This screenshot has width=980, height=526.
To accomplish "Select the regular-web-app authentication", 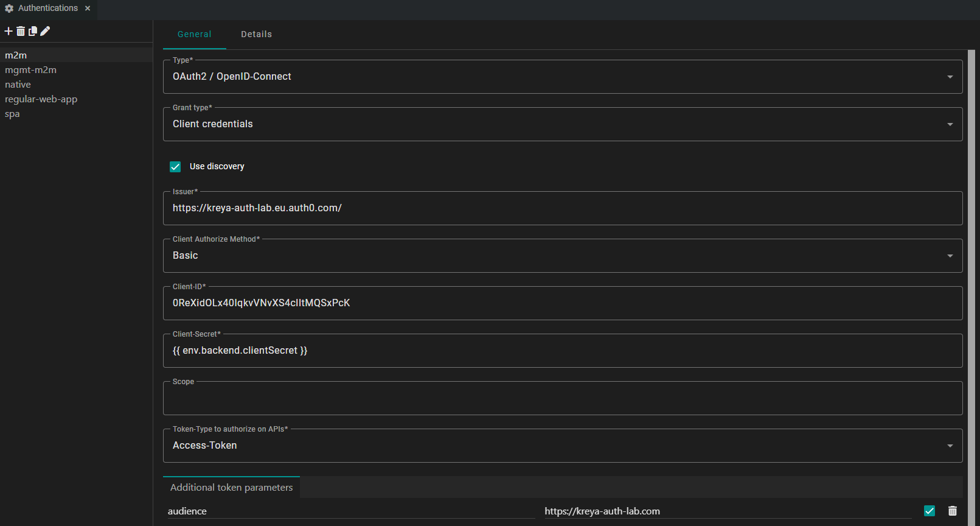I will point(41,99).
